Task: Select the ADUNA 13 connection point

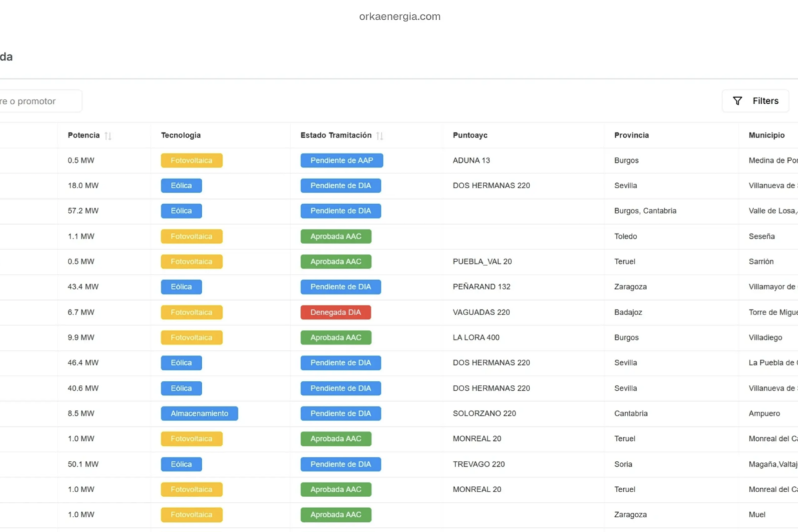Action: point(471,160)
